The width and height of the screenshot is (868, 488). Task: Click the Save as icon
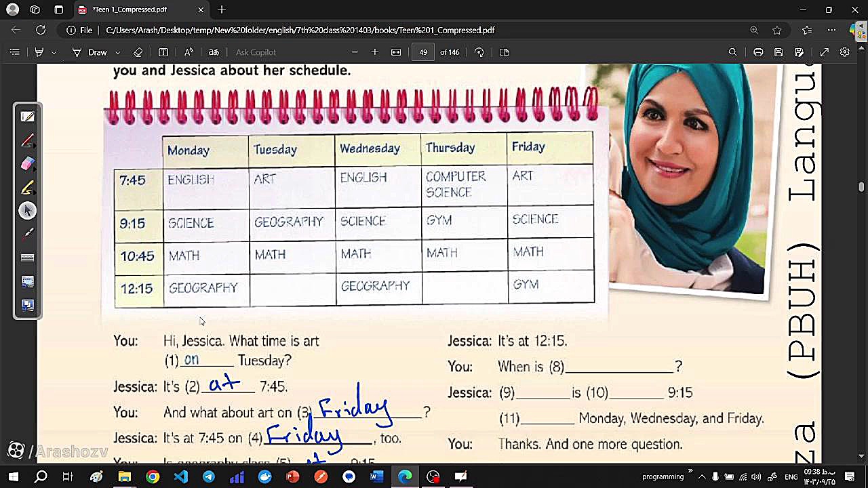tap(800, 52)
